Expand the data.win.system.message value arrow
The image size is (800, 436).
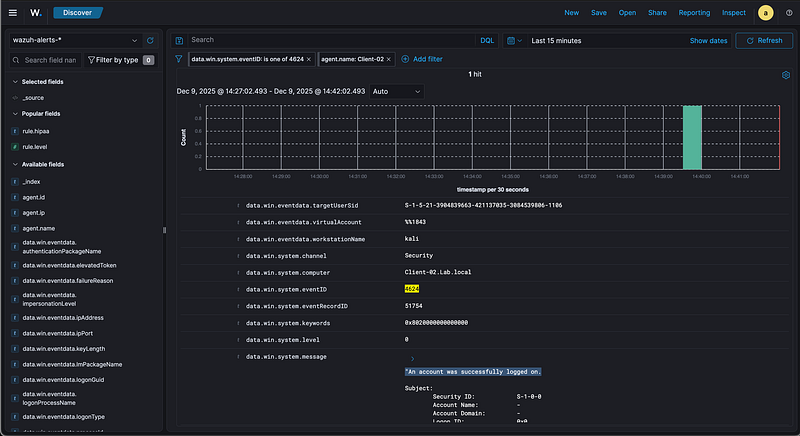[412, 359]
